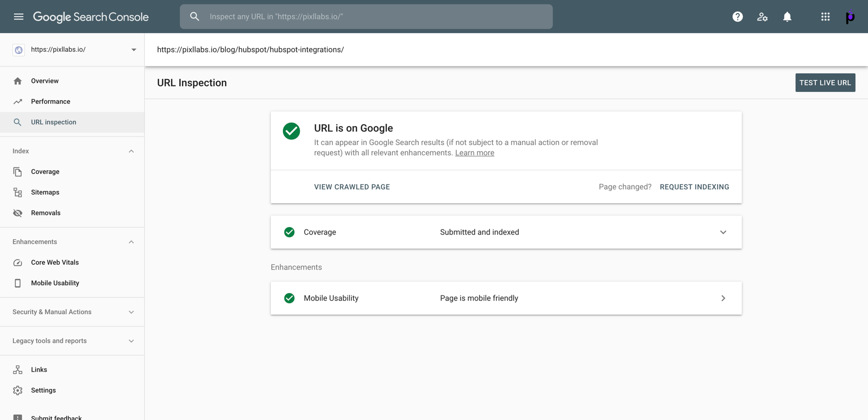Click VIEW CRAWLED PAGE
This screenshot has width=868, height=420.
tap(352, 187)
